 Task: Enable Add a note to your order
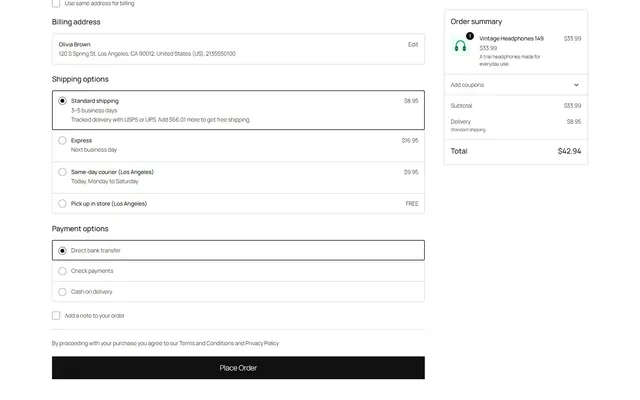(x=56, y=316)
